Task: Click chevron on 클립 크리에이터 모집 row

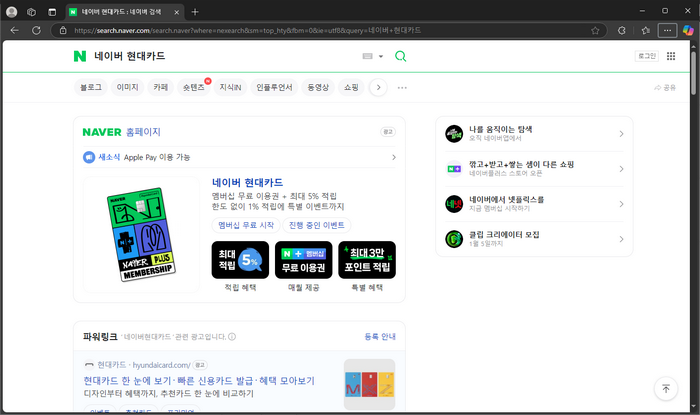Action: [x=621, y=239]
